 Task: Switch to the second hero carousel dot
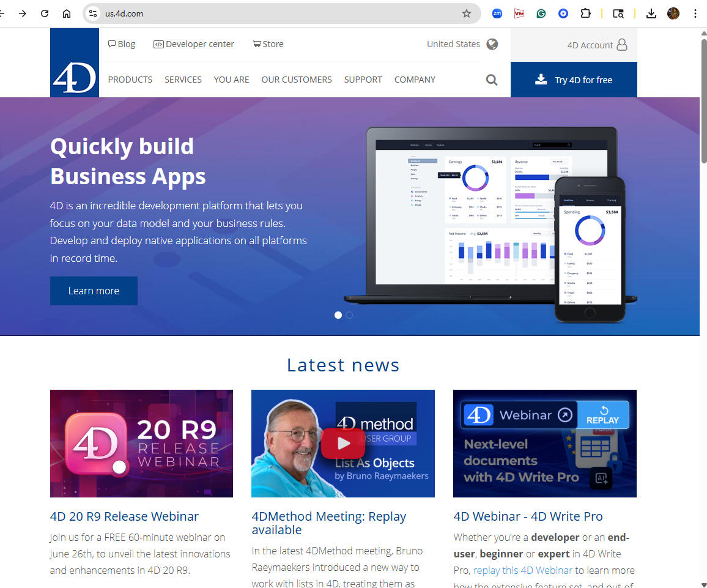tap(349, 315)
